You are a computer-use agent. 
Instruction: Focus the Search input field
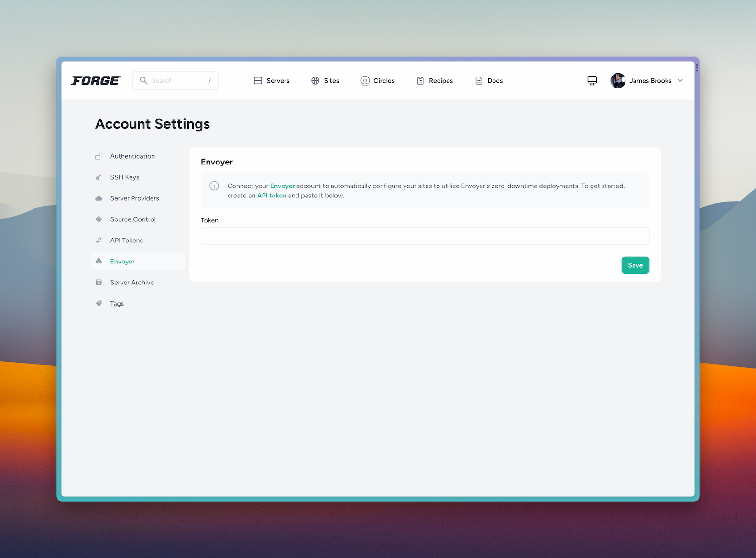[x=175, y=80]
